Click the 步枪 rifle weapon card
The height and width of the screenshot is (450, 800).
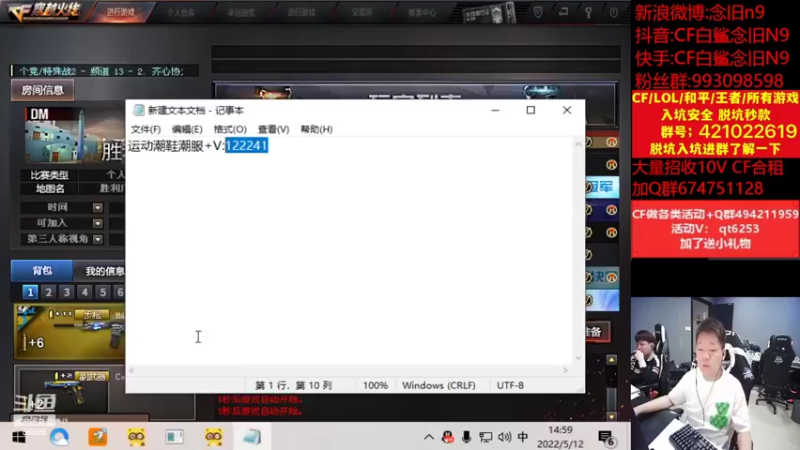69,332
